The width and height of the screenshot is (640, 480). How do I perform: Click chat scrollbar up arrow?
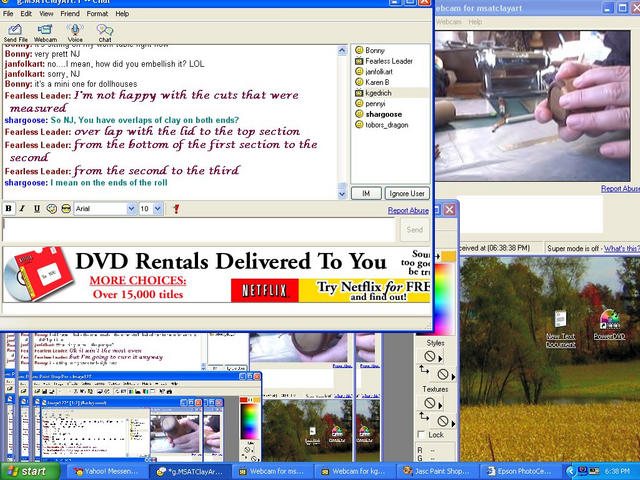pyautogui.click(x=342, y=51)
